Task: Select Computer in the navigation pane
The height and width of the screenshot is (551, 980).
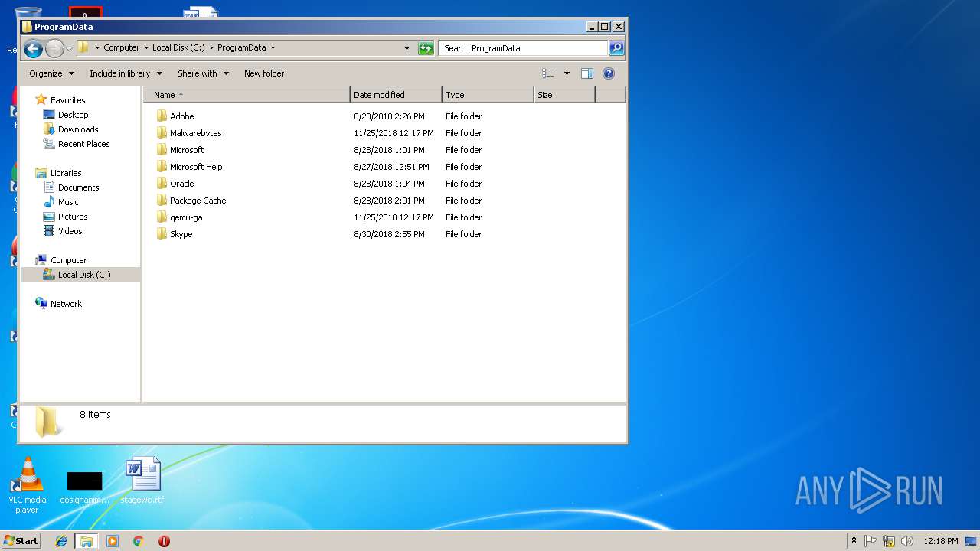Action: (68, 260)
